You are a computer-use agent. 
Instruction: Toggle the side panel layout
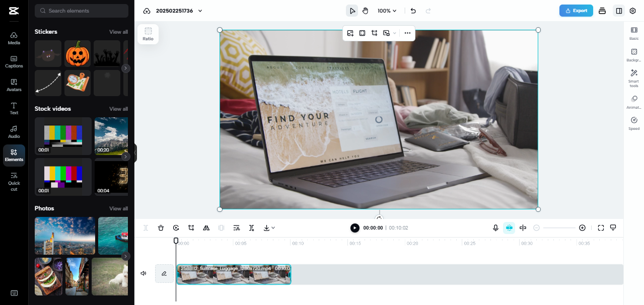618,11
